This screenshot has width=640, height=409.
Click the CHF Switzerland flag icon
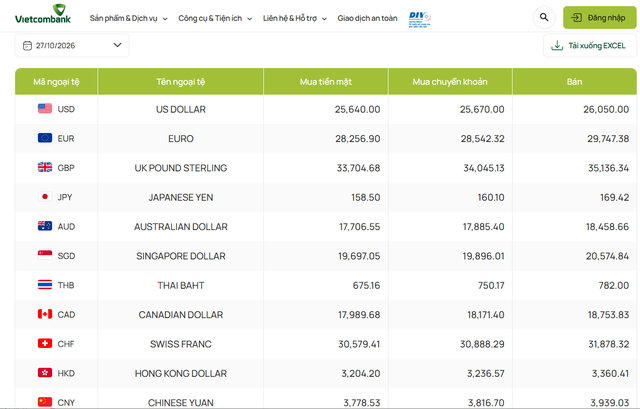pyautogui.click(x=45, y=343)
